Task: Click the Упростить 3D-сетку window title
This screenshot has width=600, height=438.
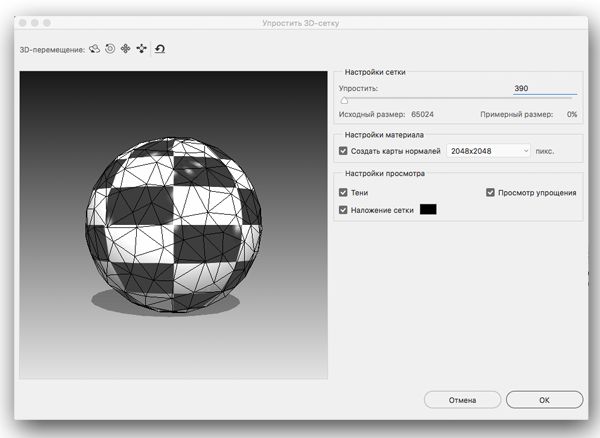Action: point(300,23)
